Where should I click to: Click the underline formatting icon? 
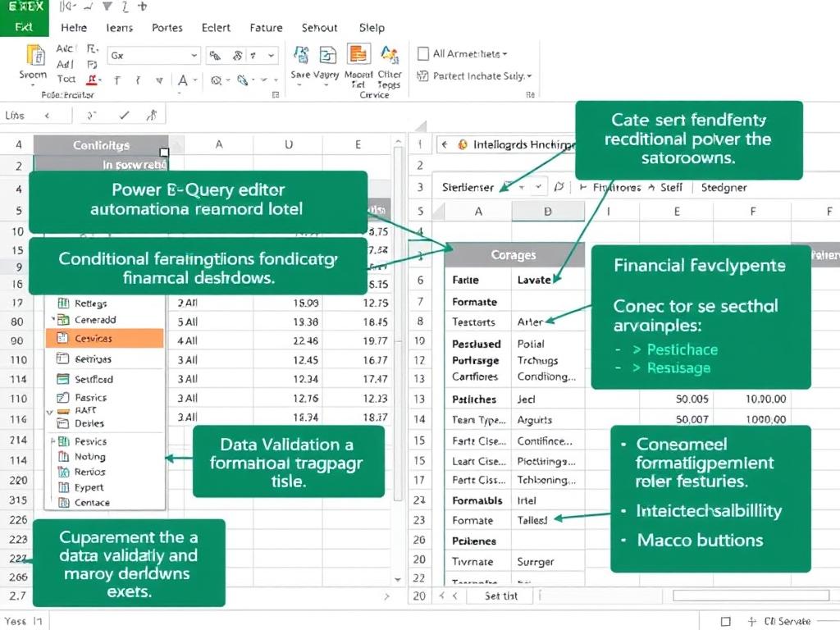158,80
